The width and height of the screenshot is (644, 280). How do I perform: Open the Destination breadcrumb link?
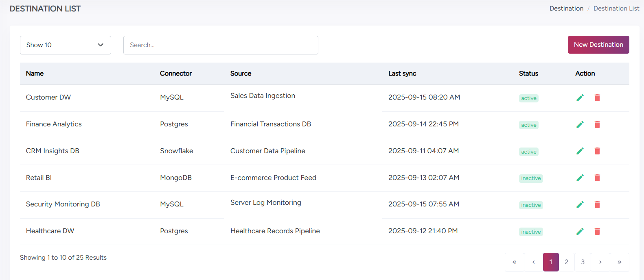click(566, 9)
